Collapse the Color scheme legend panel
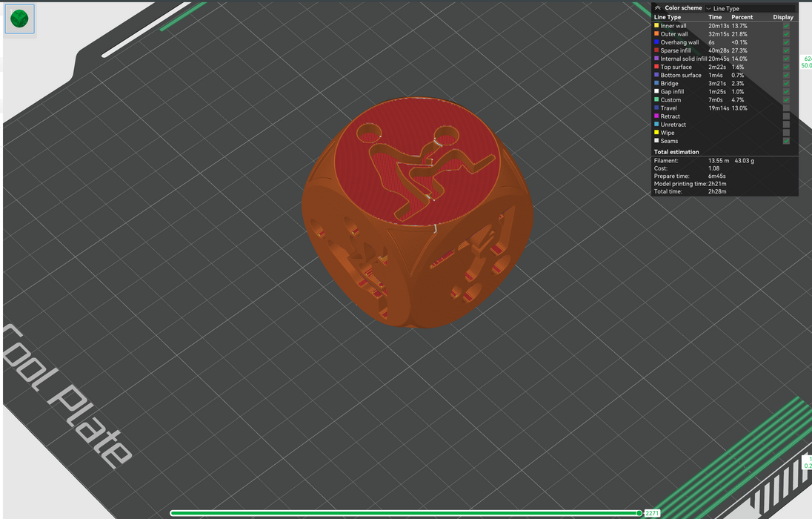812x519 pixels. tap(657, 8)
